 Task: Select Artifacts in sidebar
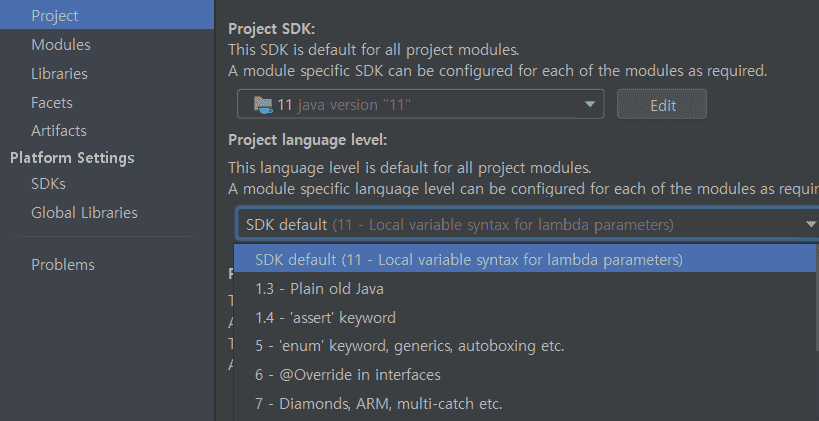pyautogui.click(x=59, y=130)
